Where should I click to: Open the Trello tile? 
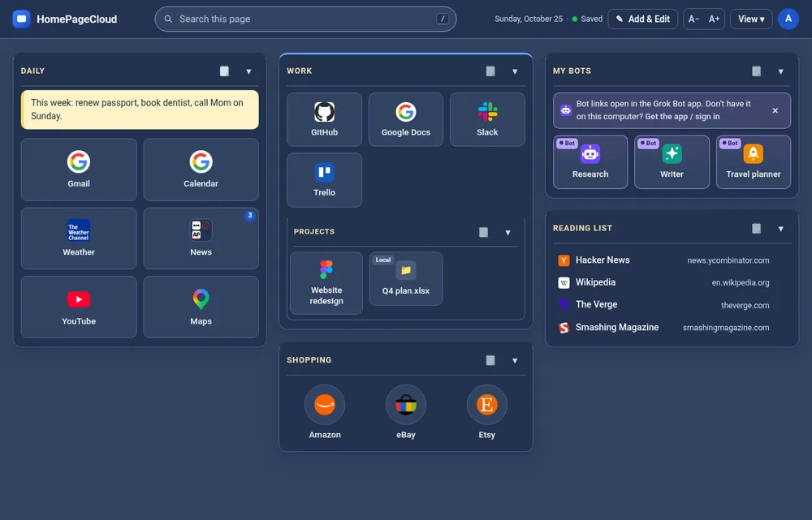[324, 180]
